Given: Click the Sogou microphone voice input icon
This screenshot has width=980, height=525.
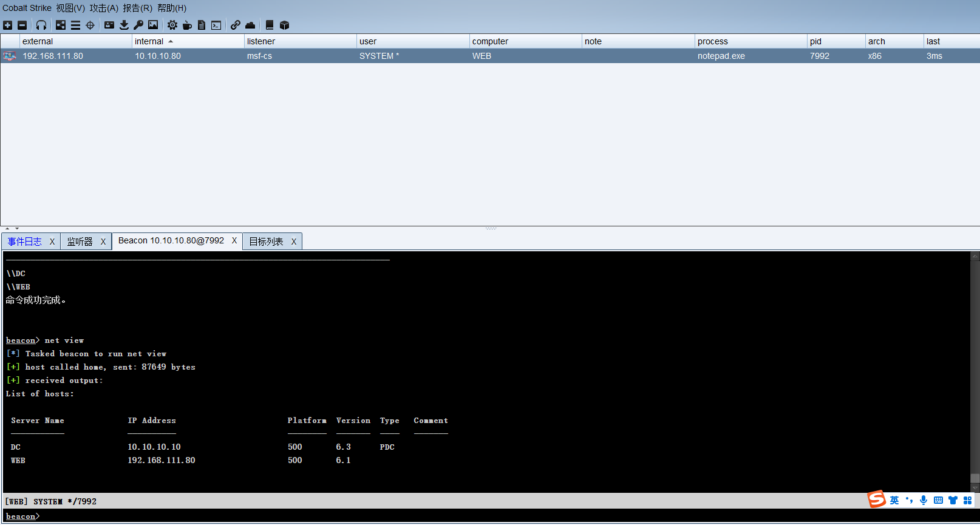Looking at the screenshot, I should tap(924, 500).
